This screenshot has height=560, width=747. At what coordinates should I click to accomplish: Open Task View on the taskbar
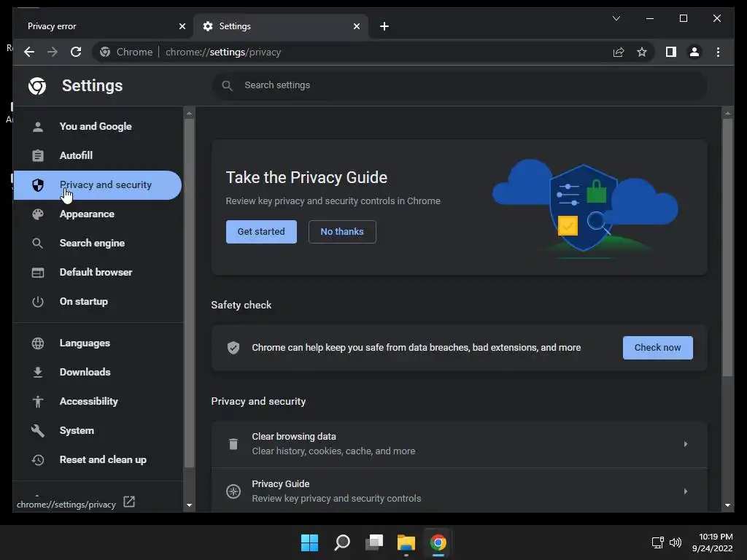tap(374, 542)
